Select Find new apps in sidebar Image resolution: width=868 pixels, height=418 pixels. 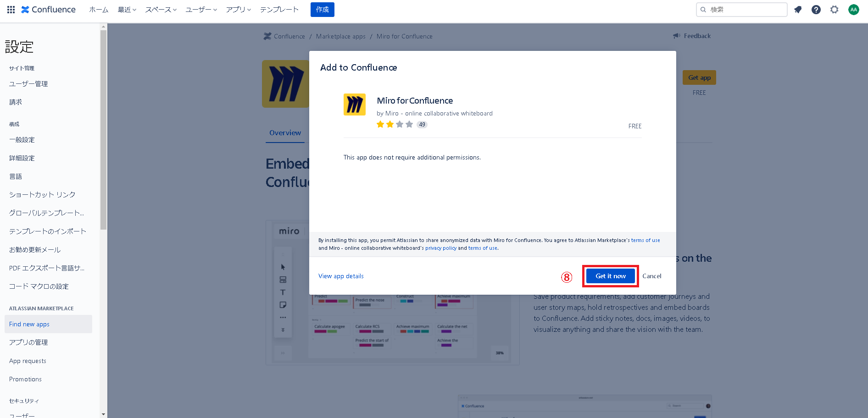point(29,324)
